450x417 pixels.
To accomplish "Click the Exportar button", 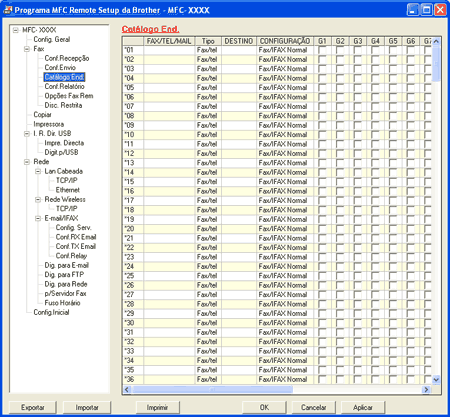I will click(33, 407).
